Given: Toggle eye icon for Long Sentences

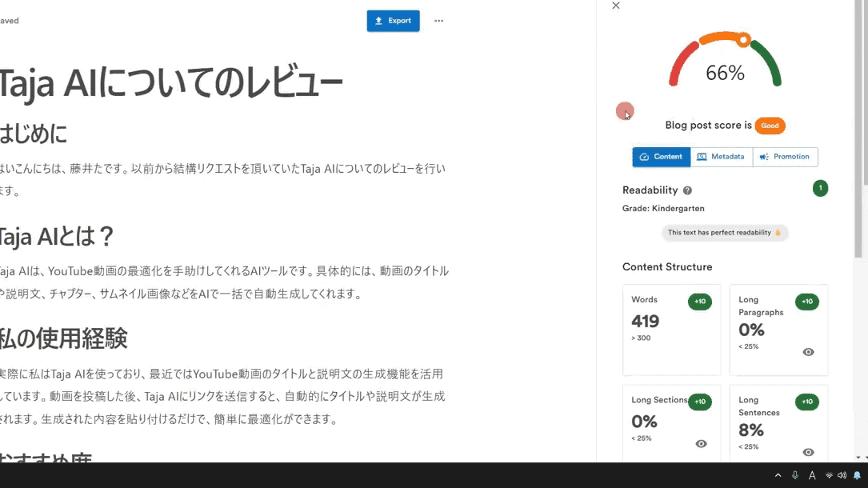Looking at the screenshot, I should coord(808,452).
